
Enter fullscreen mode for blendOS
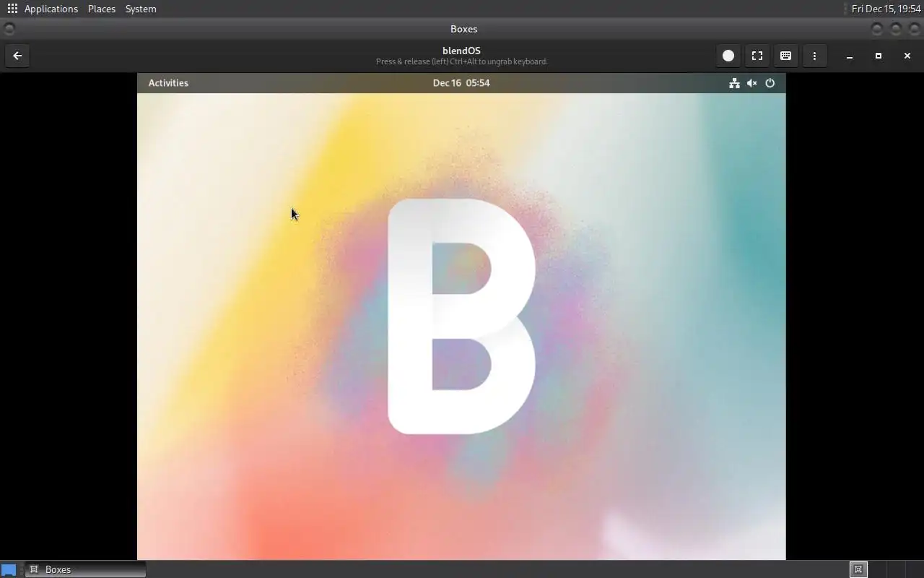click(757, 56)
